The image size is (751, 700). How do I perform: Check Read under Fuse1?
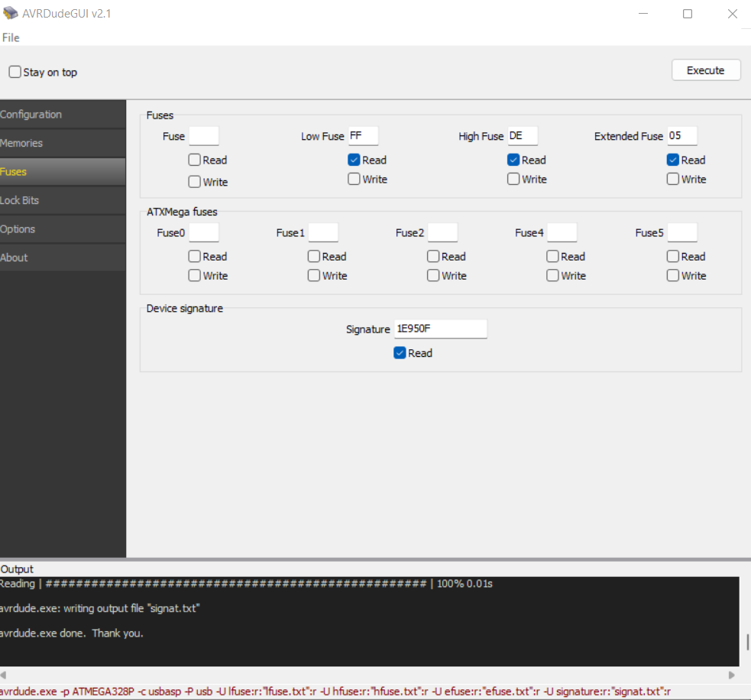(314, 256)
